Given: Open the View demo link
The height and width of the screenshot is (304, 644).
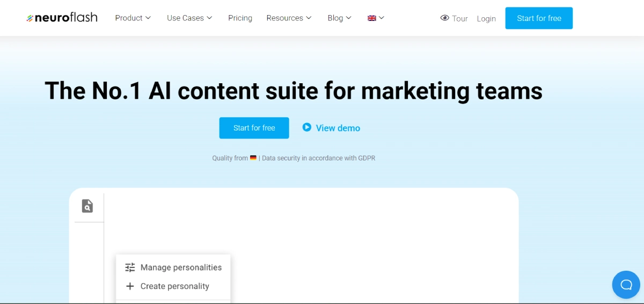Looking at the screenshot, I should point(338,128).
